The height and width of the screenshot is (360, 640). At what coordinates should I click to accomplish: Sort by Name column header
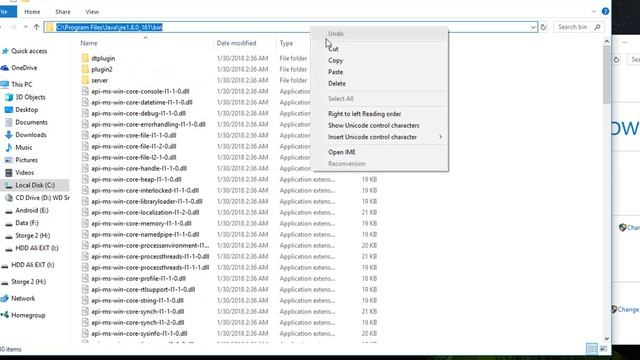coord(89,43)
